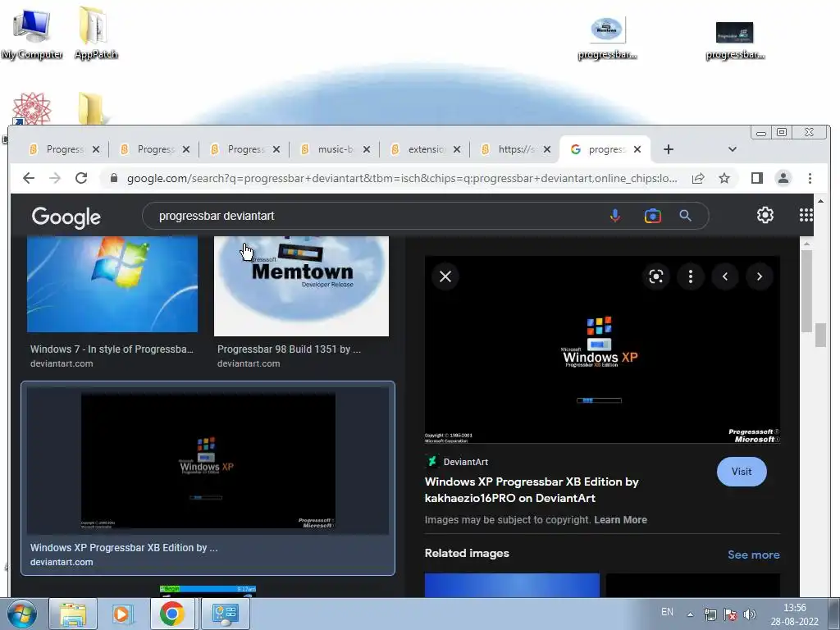Open the 'Learn More' copyright link
The height and width of the screenshot is (630, 840).
coord(620,519)
